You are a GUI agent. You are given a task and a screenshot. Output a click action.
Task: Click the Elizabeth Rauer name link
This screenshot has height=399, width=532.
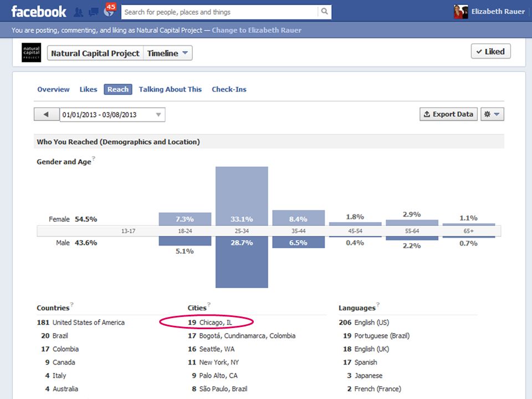pyautogui.click(x=498, y=12)
